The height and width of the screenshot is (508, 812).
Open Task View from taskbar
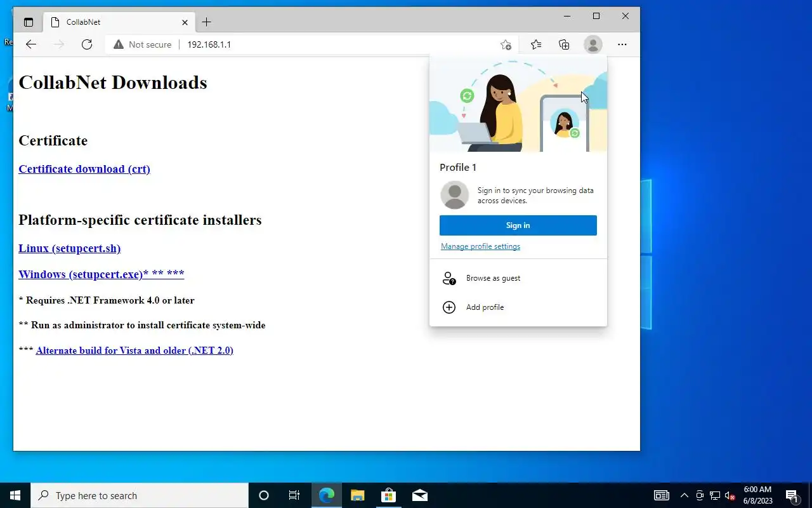click(294, 495)
